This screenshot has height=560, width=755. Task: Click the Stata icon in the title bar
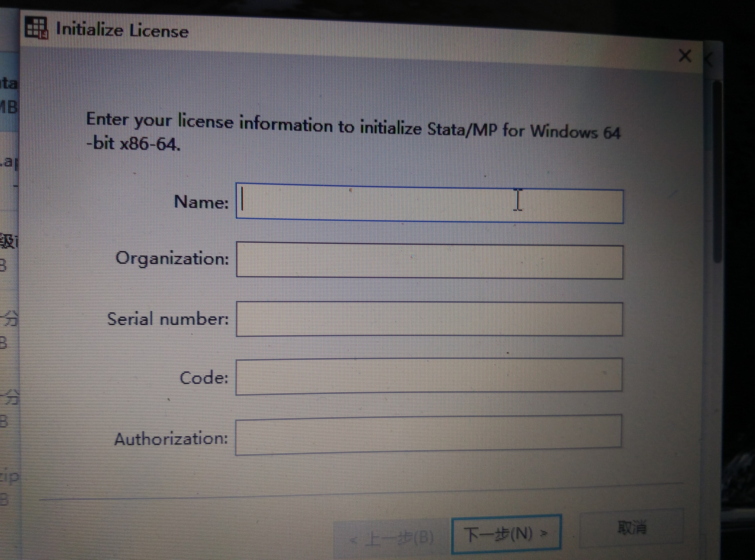[36, 28]
